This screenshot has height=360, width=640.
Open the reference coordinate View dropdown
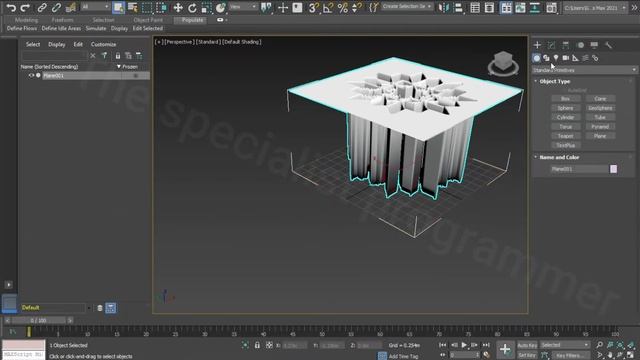click(x=243, y=7)
